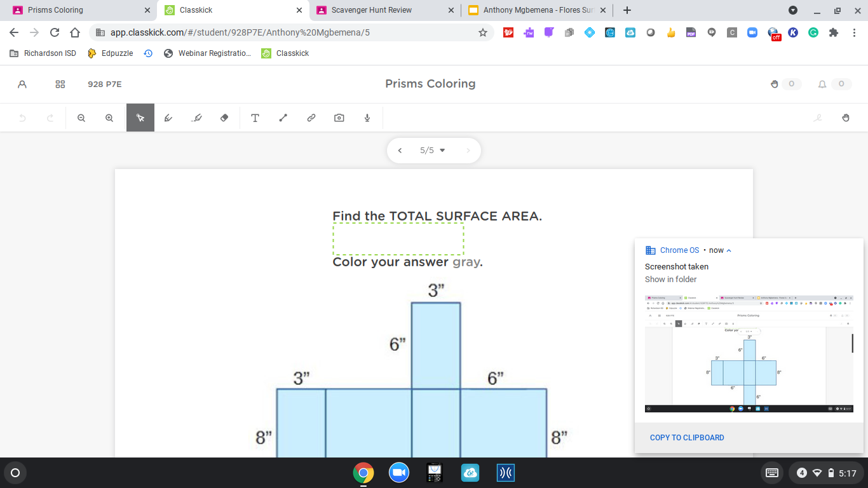Zoom out of the canvas
This screenshot has width=868, height=488.
81,118
